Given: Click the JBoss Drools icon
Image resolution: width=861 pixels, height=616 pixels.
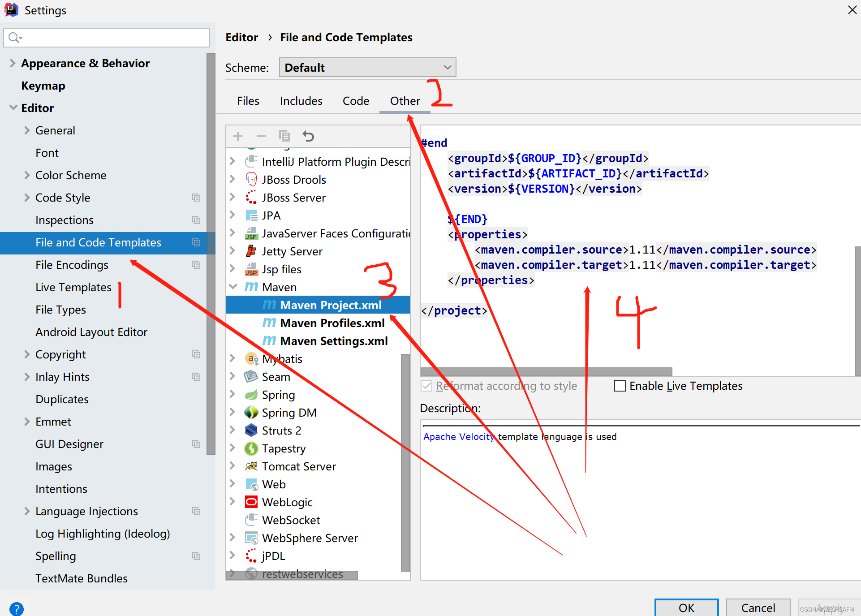Looking at the screenshot, I should coord(251,180).
